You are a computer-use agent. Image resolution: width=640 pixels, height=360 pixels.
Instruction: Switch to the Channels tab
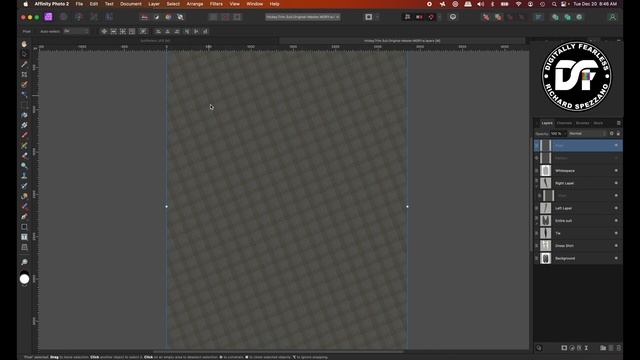564,123
